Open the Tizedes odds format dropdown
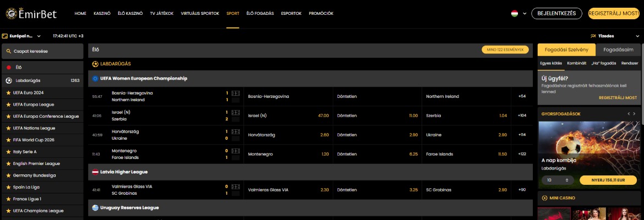 (x=614, y=36)
